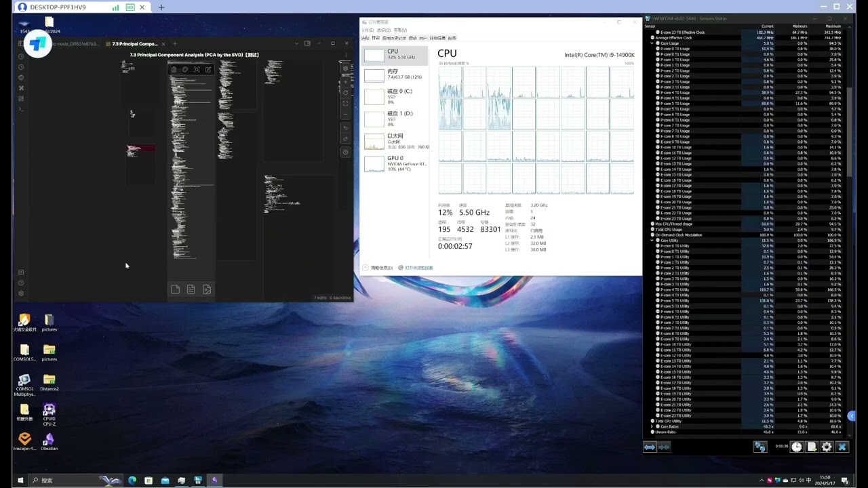This screenshot has height=488, width=868.
Task: Open the Obsidian tab list dropdown
Action: 296,43
